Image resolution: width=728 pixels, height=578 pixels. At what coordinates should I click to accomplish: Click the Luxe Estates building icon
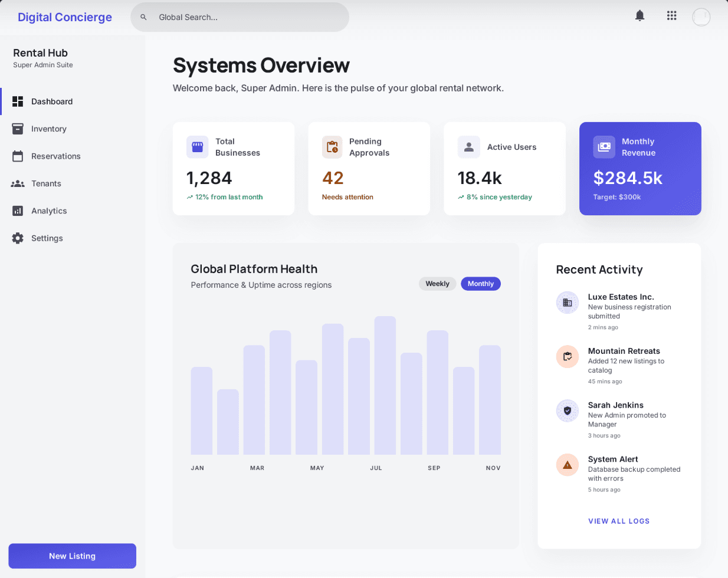coord(568,303)
